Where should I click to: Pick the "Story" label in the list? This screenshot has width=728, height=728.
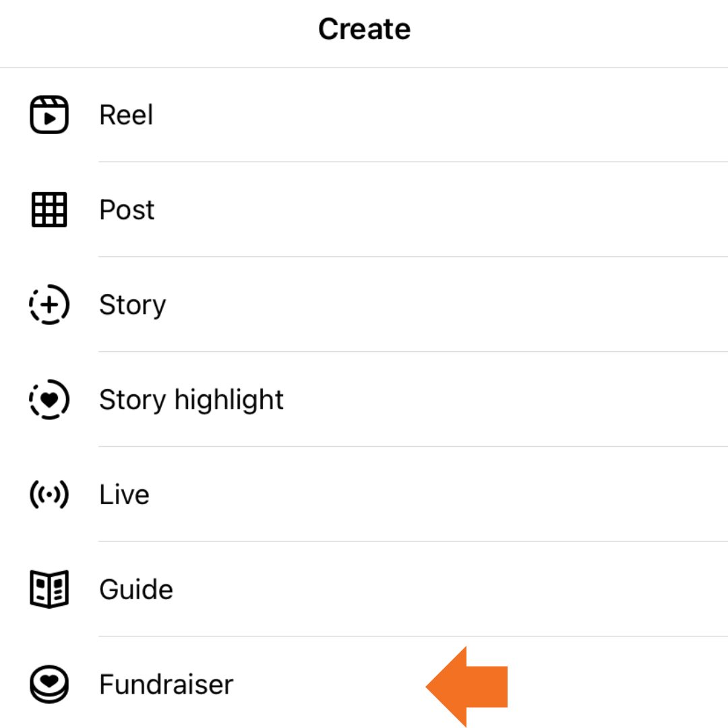point(132,305)
